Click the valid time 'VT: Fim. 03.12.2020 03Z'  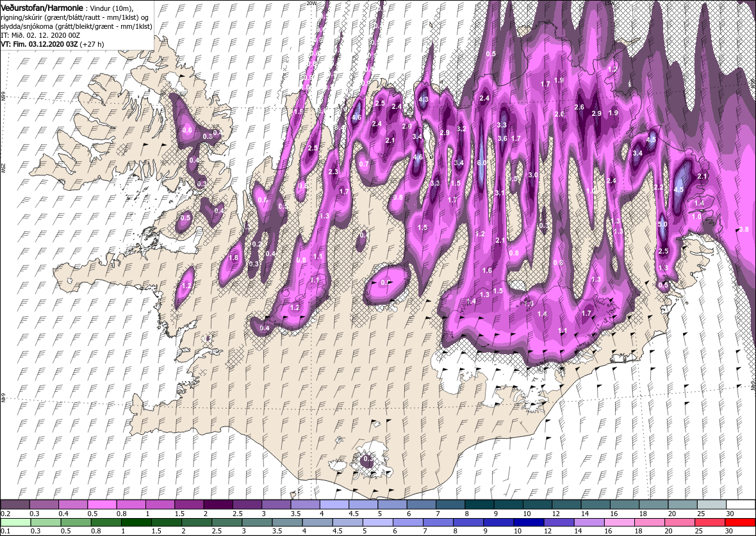point(40,44)
